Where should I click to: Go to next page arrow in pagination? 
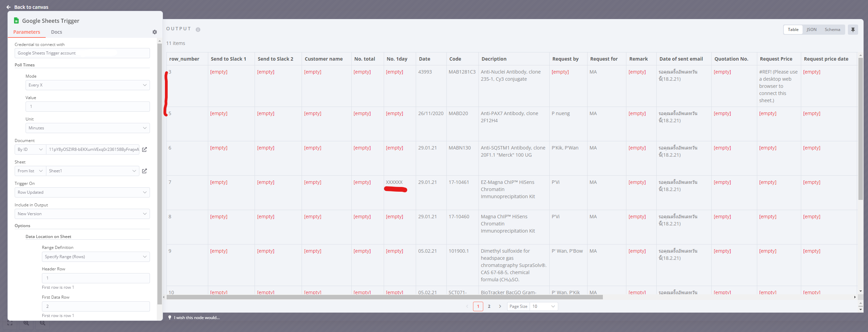point(500,306)
